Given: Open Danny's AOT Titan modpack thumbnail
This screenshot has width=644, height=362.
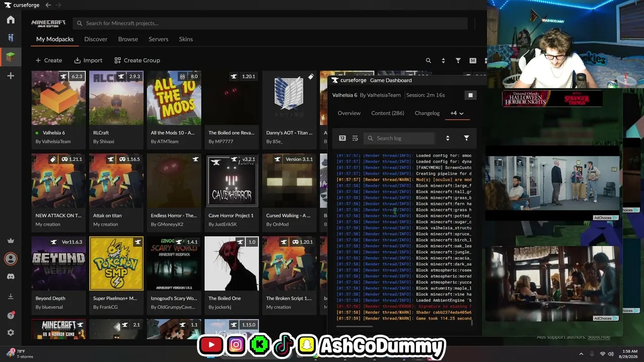Looking at the screenshot, I should [x=289, y=98].
